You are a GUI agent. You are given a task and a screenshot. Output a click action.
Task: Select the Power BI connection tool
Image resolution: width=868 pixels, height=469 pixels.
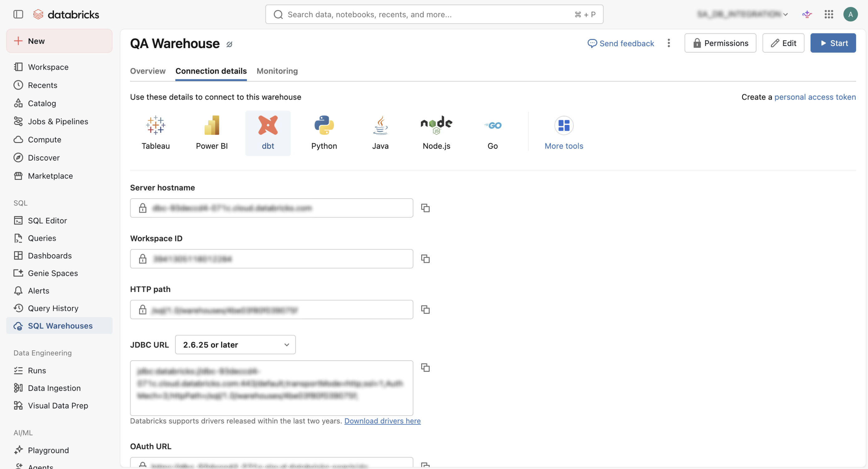point(212,133)
